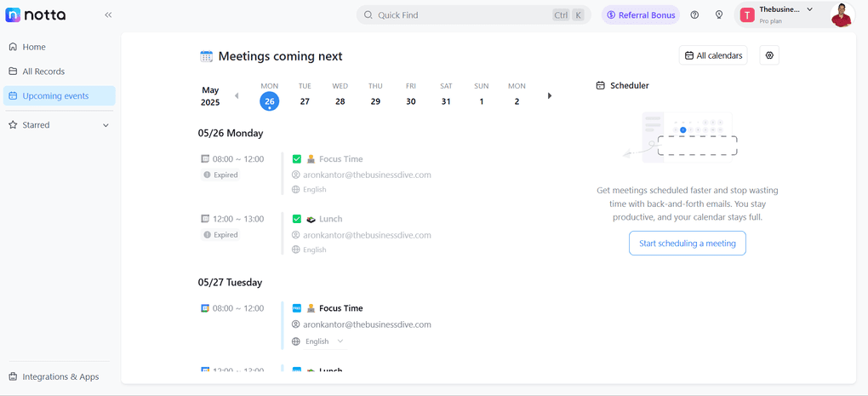Image resolution: width=868 pixels, height=396 pixels.
Task: Click the Tuesday 08:00 ~ 12:00 time
Action: click(x=238, y=308)
